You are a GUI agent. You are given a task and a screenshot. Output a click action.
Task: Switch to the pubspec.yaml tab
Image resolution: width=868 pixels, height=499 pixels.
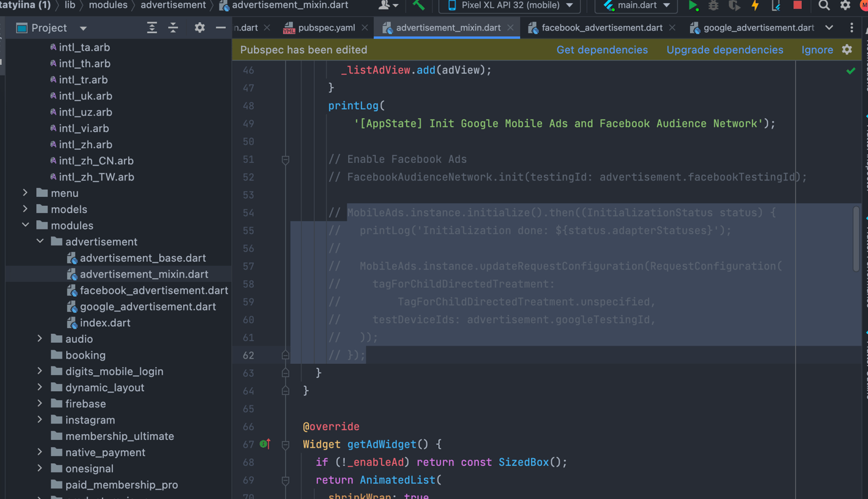[x=326, y=28]
